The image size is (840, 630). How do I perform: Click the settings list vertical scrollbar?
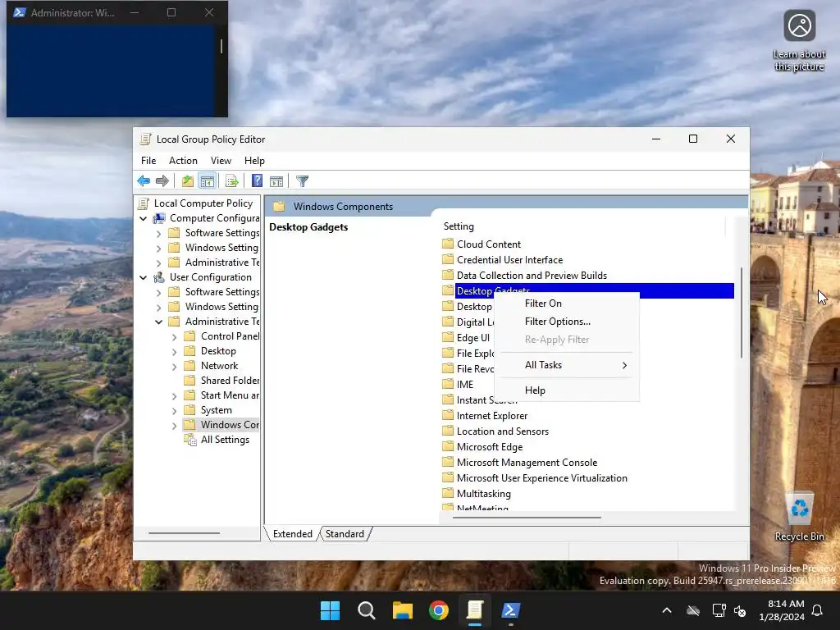742,313
